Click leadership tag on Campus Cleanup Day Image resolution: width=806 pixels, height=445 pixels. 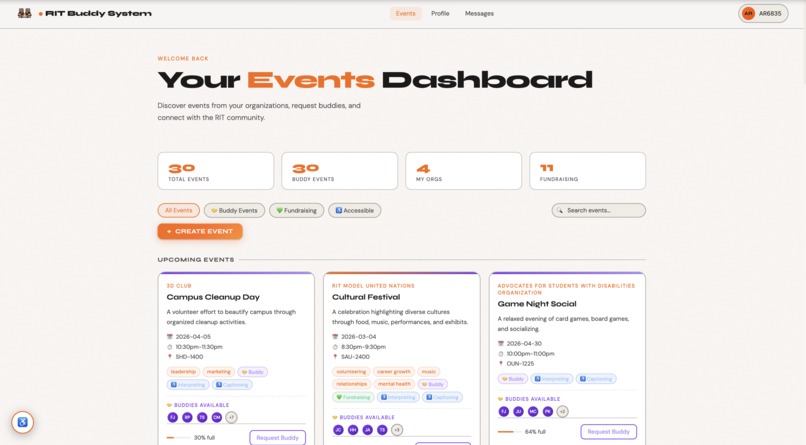click(x=183, y=372)
